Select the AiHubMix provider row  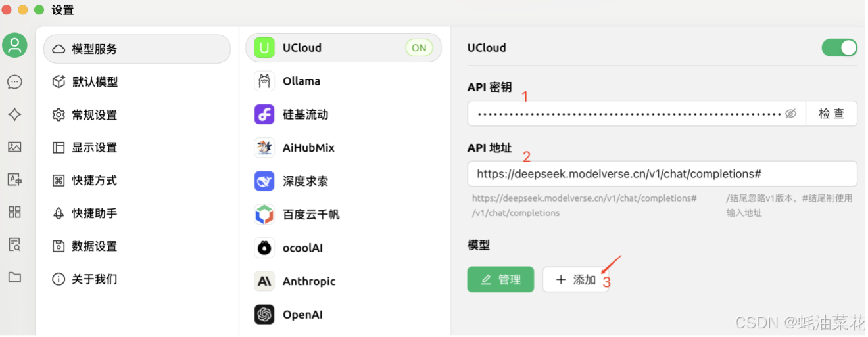click(344, 148)
